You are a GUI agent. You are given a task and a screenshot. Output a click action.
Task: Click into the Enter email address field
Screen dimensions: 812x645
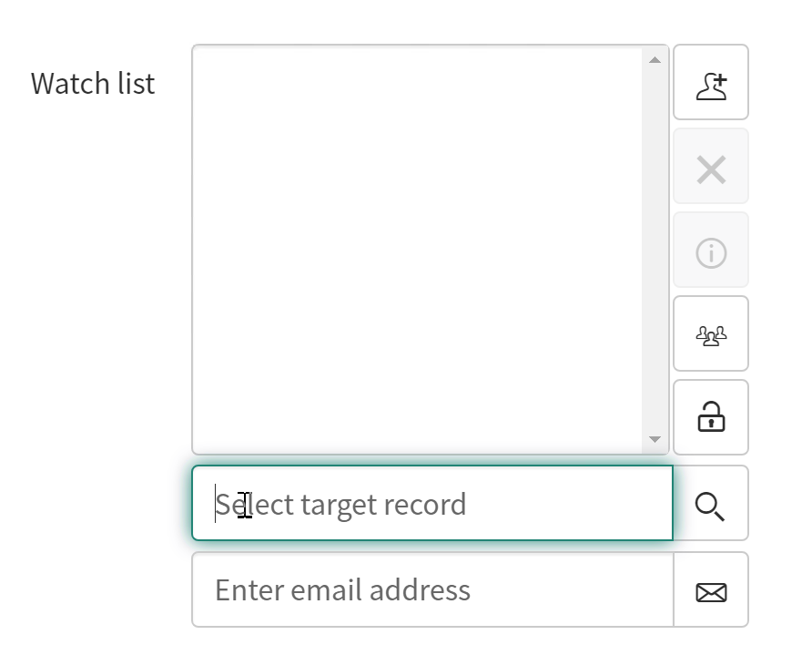tap(431, 590)
